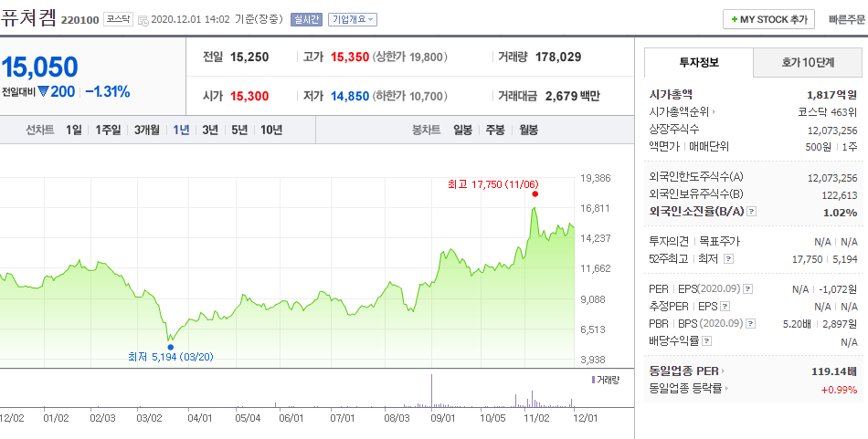Click the arrow icon beside 동일업종 PER

tap(723, 371)
